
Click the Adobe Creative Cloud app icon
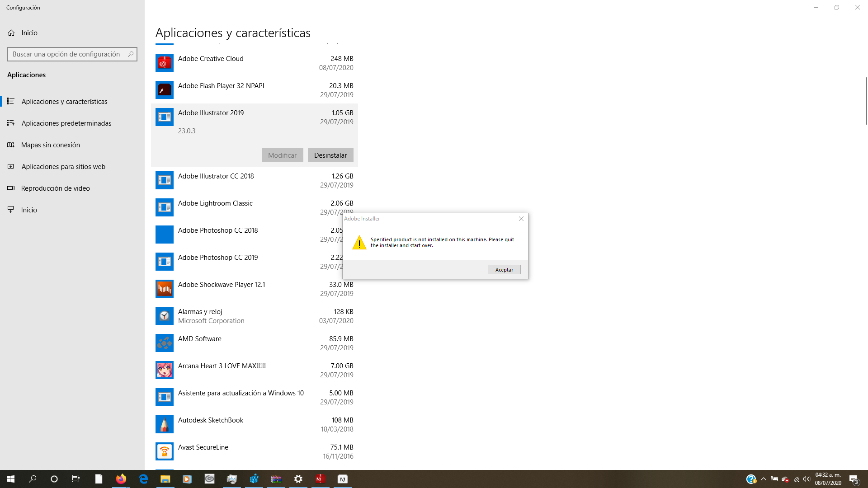164,63
